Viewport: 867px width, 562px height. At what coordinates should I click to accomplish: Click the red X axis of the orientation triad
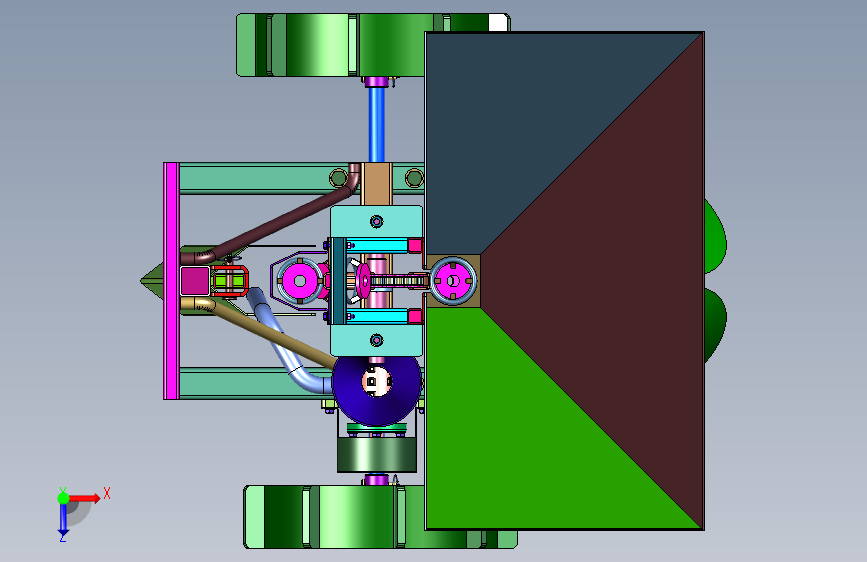pyautogui.click(x=84, y=498)
